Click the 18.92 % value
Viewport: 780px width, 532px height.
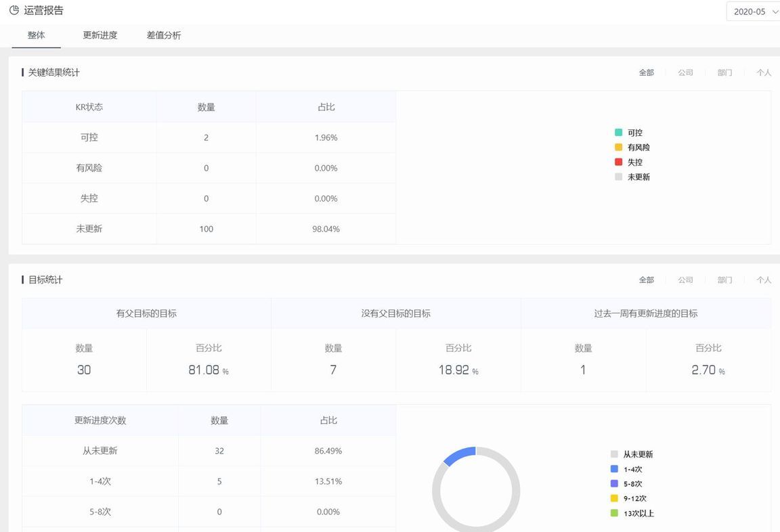pos(458,370)
